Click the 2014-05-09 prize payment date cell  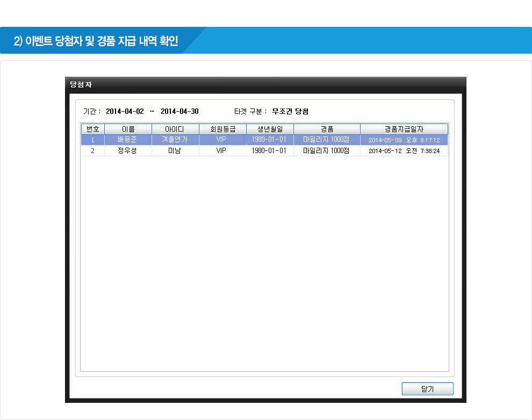tap(404, 140)
